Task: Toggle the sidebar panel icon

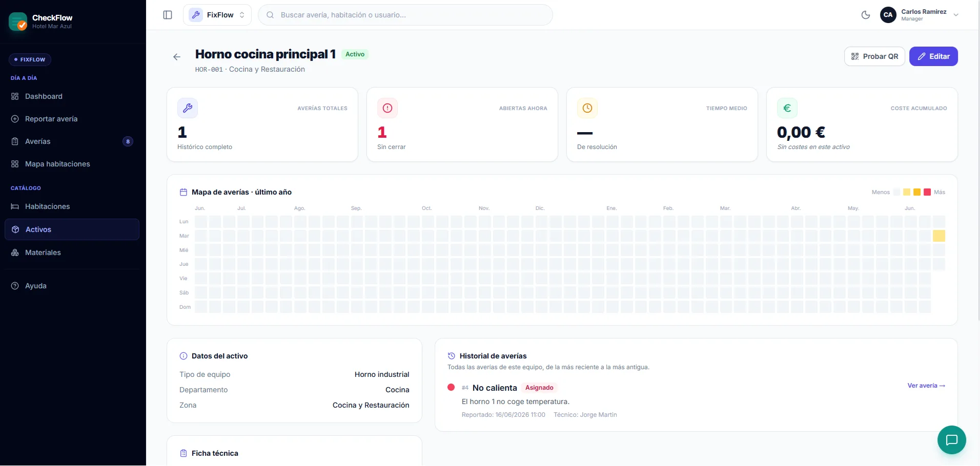Action: tap(168, 15)
